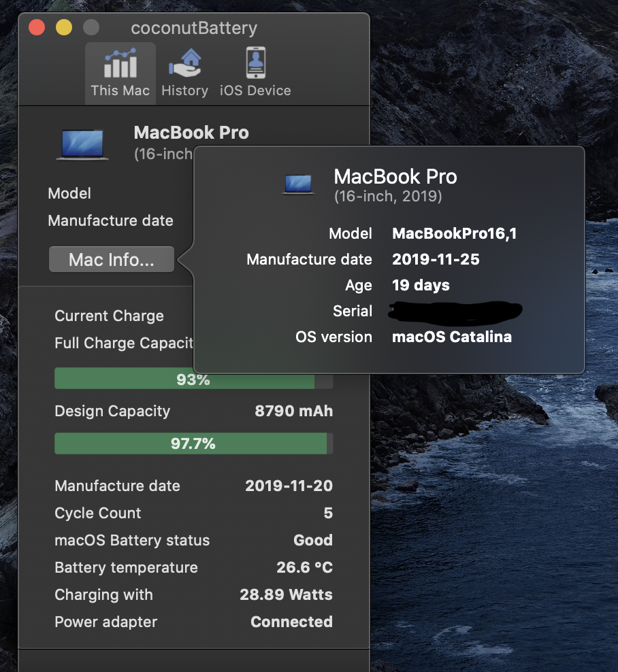Minimize the window using the yellow button

(64, 28)
